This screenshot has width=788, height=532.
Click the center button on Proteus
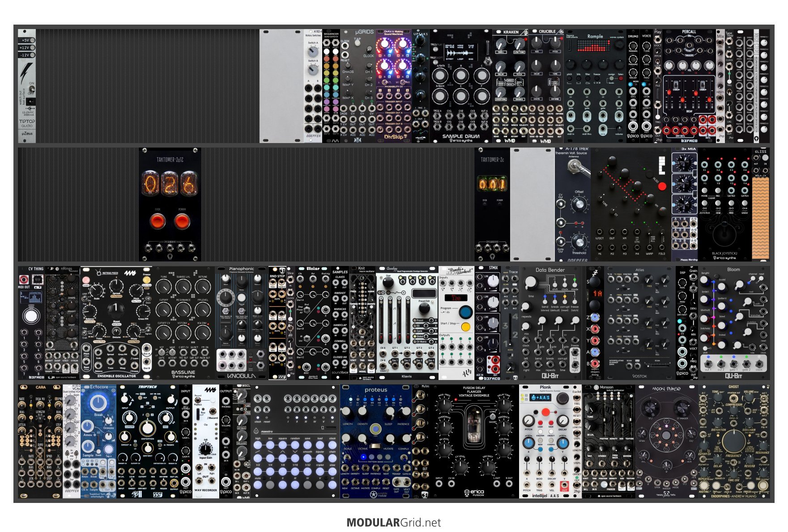[x=376, y=428]
